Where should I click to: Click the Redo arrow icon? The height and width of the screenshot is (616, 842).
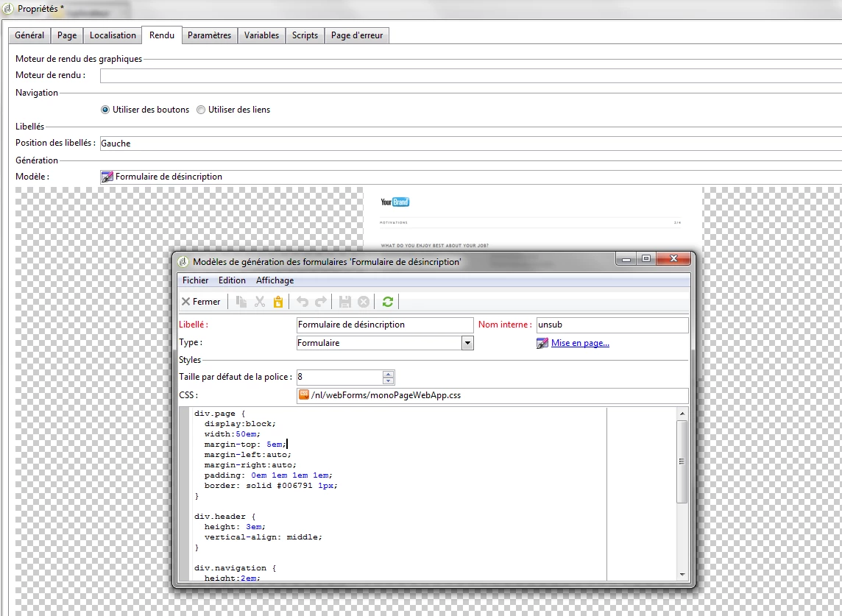[x=321, y=302]
